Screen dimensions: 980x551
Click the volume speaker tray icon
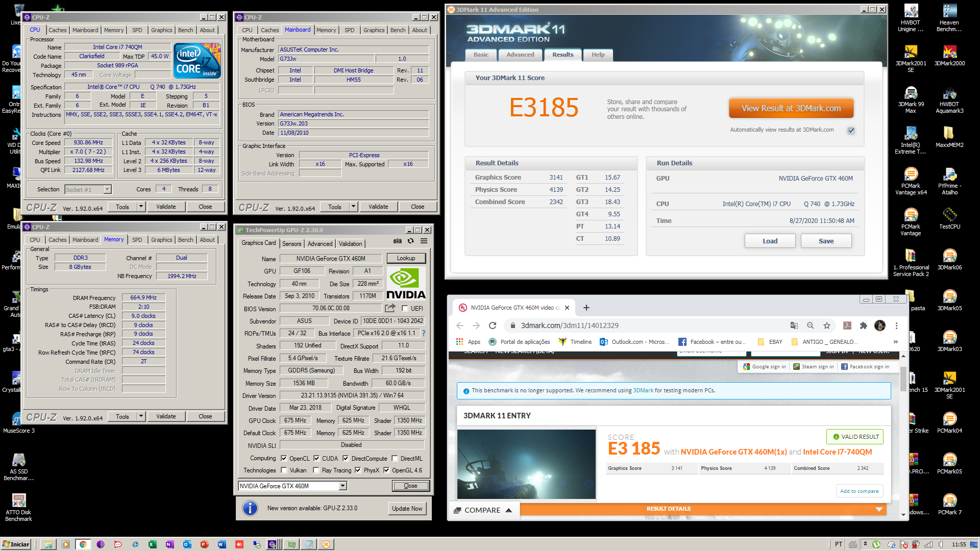[941, 544]
